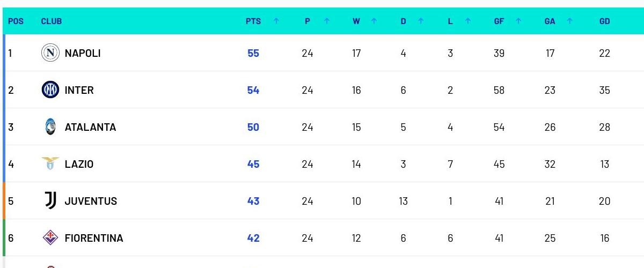Sort by losses arrow next to L
The height and width of the screenshot is (268, 644).
468,21
